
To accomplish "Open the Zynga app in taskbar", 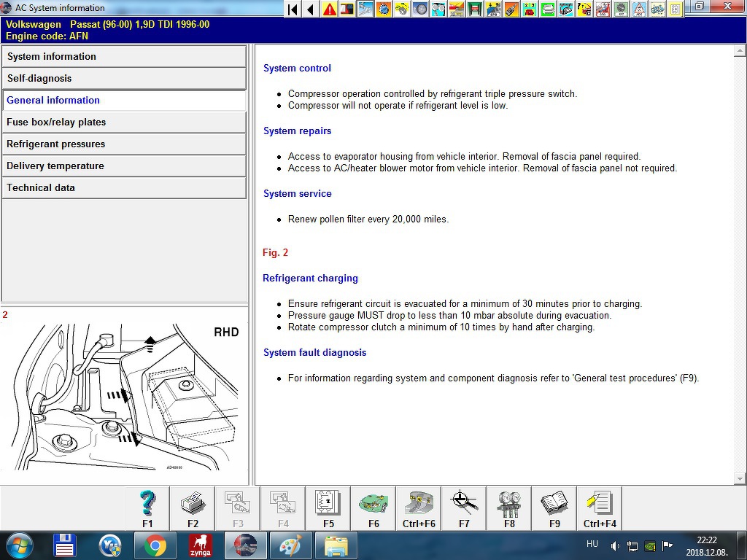I will pyautogui.click(x=200, y=545).
